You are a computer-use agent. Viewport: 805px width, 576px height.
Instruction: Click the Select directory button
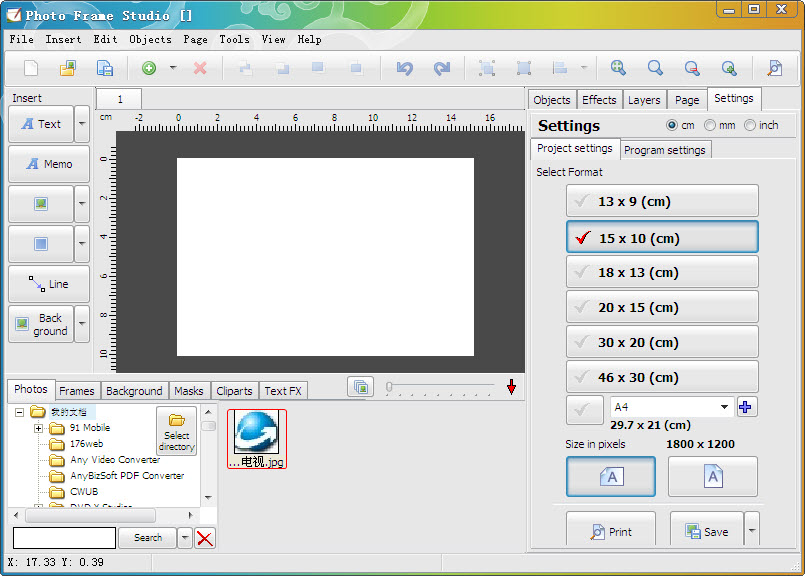pyautogui.click(x=177, y=430)
